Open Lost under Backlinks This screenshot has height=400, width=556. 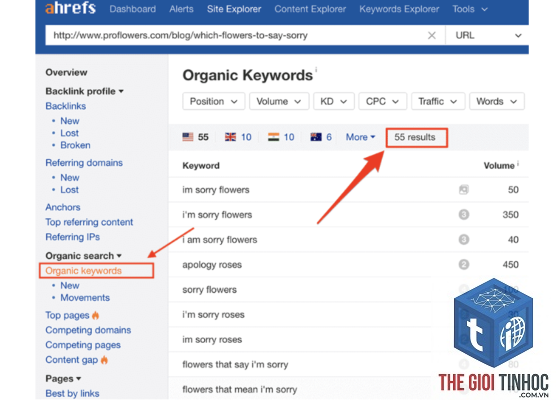[69, 133]
